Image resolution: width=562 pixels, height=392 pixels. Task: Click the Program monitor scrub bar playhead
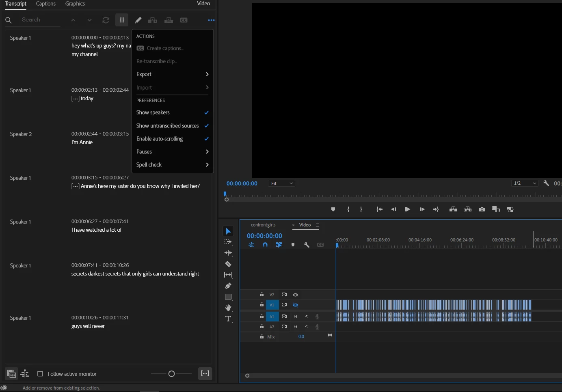(x=225, y=194)
